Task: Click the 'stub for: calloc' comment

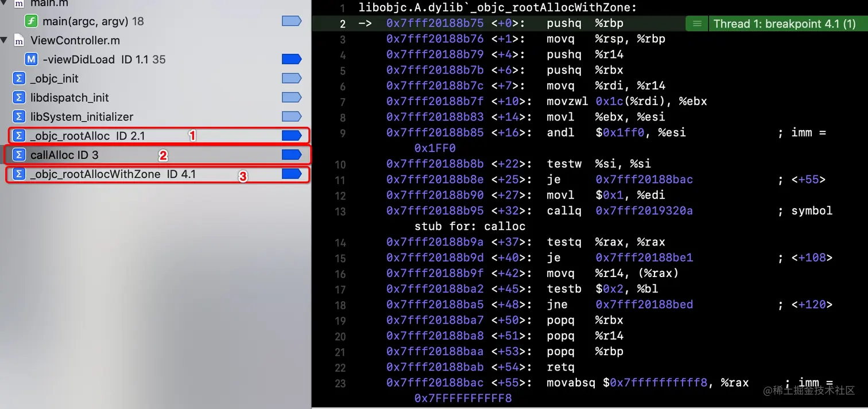Action: point(470,226)
